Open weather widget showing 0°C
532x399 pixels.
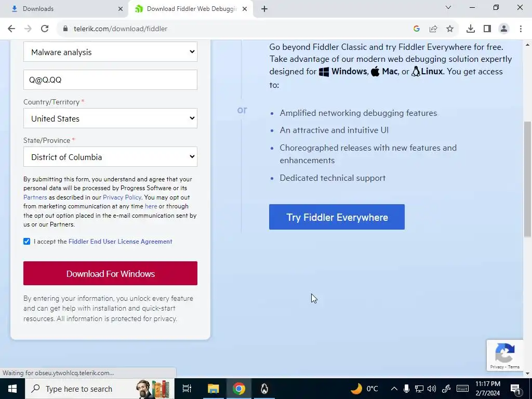click(x=364, y=389)
